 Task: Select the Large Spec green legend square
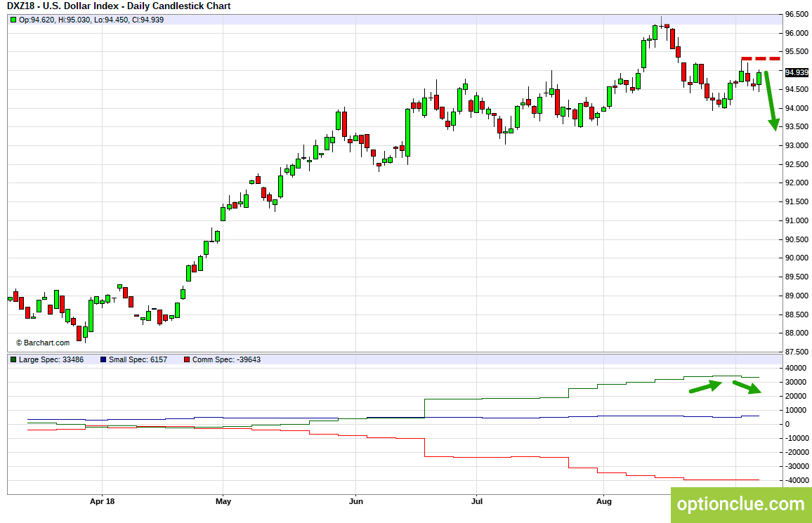13,359
